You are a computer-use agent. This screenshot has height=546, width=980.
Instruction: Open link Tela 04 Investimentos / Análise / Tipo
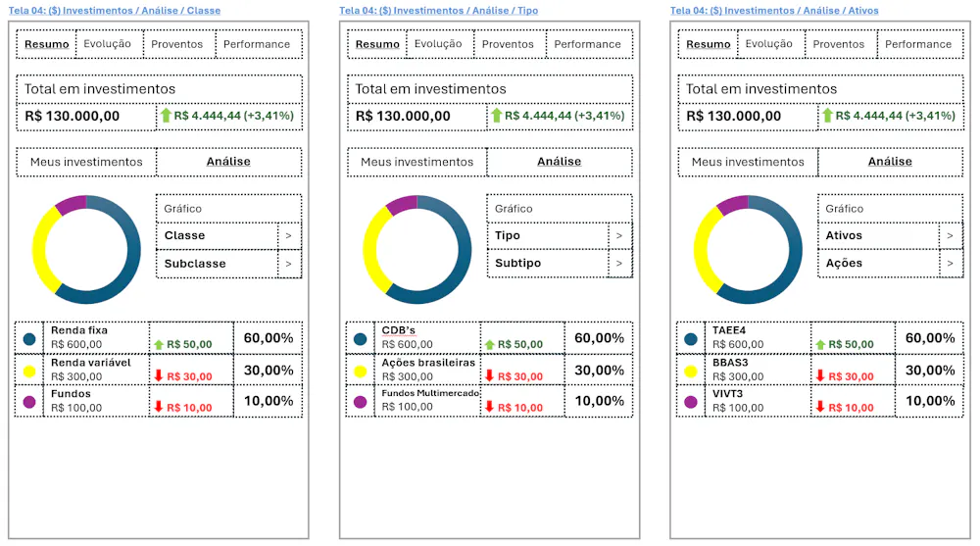click(439, 11)
